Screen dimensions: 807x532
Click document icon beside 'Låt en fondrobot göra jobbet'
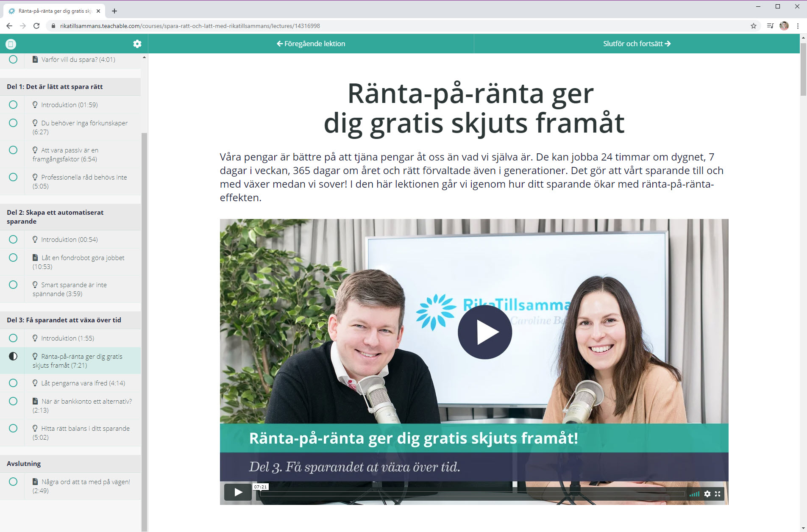tap(35, 258)
